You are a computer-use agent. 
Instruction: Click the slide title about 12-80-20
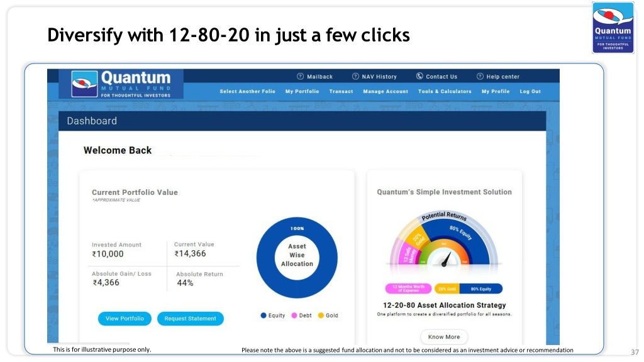[228, 35]
